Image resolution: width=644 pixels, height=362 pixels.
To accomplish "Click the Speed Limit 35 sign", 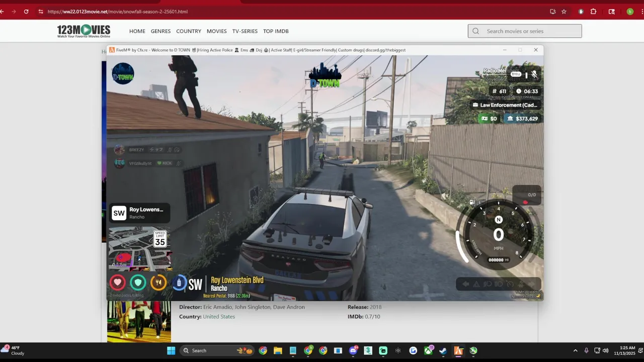I will 160,239.
